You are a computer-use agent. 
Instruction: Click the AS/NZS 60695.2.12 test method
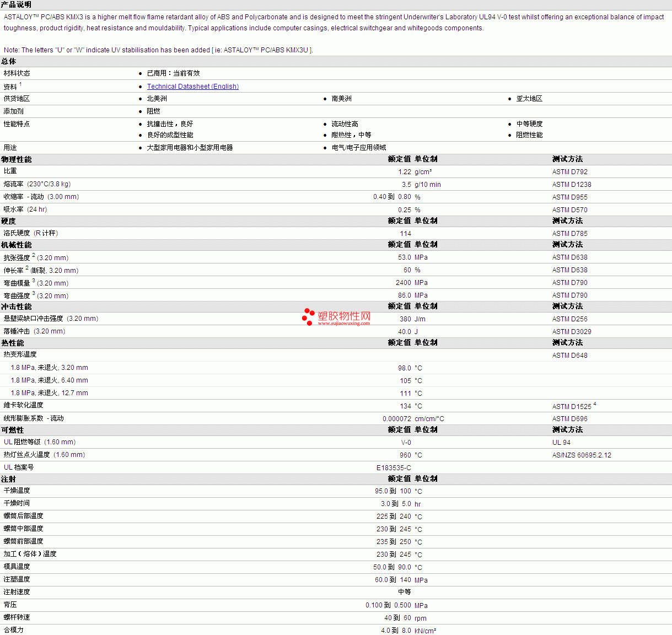(582, 455)
